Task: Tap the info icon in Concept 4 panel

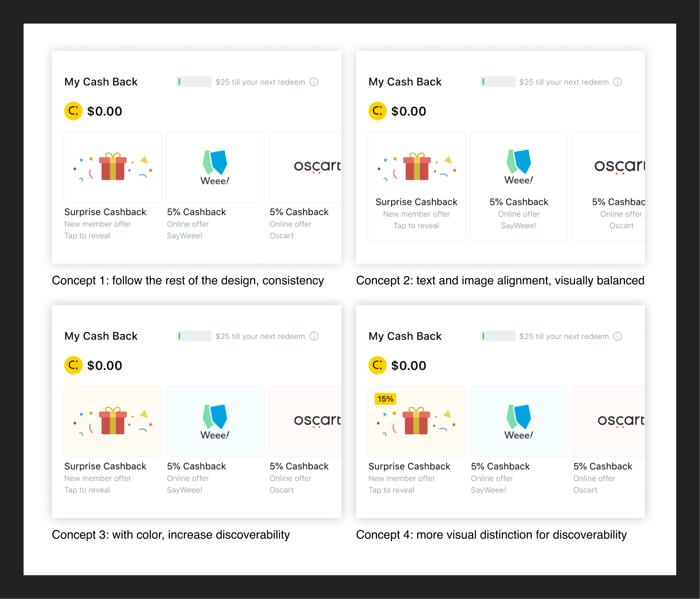Action: [617, 336]
